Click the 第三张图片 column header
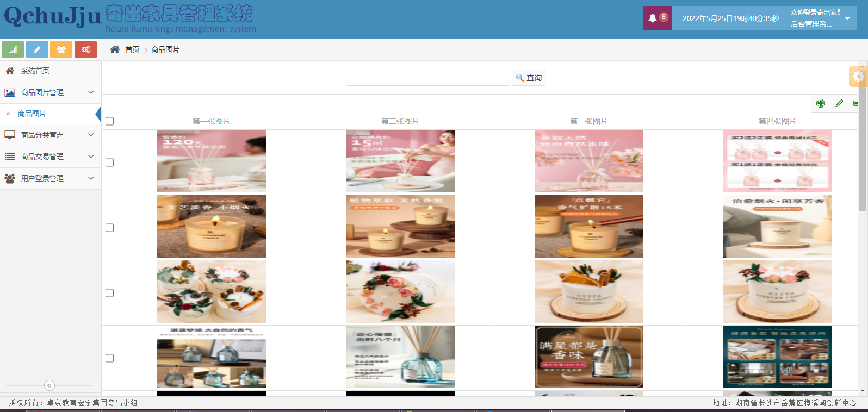 click(x=589, y=121)
